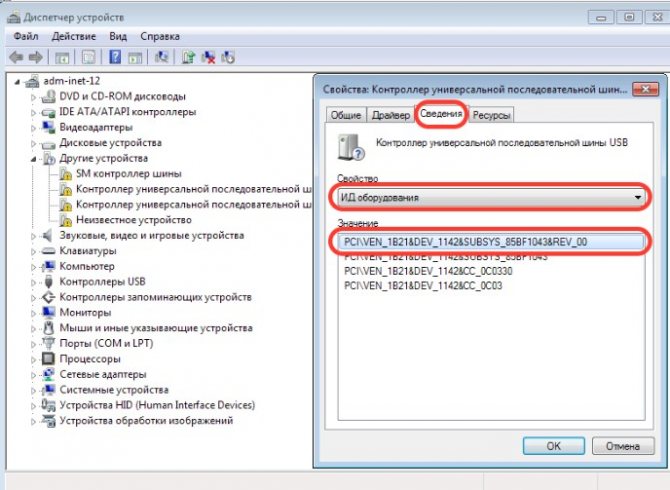Click Scan for hardware changes icon
Screen dimensions: 670x490
tap(162, 57)
